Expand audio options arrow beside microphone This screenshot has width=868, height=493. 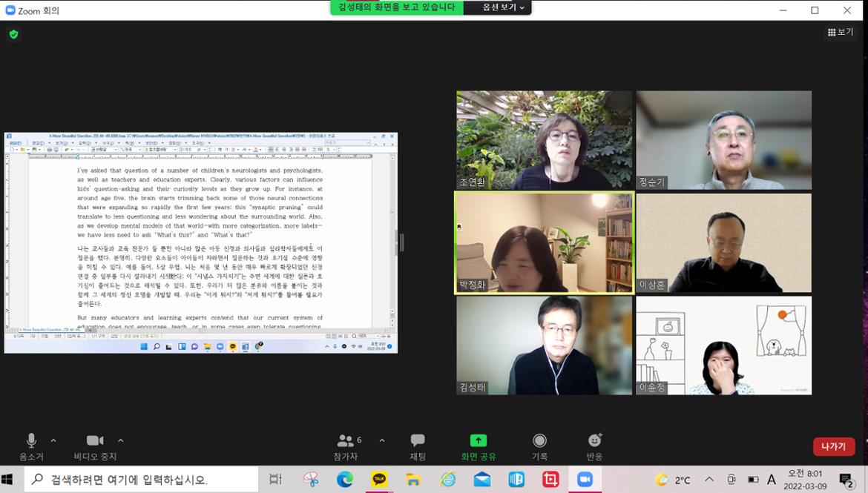point(53,440)
